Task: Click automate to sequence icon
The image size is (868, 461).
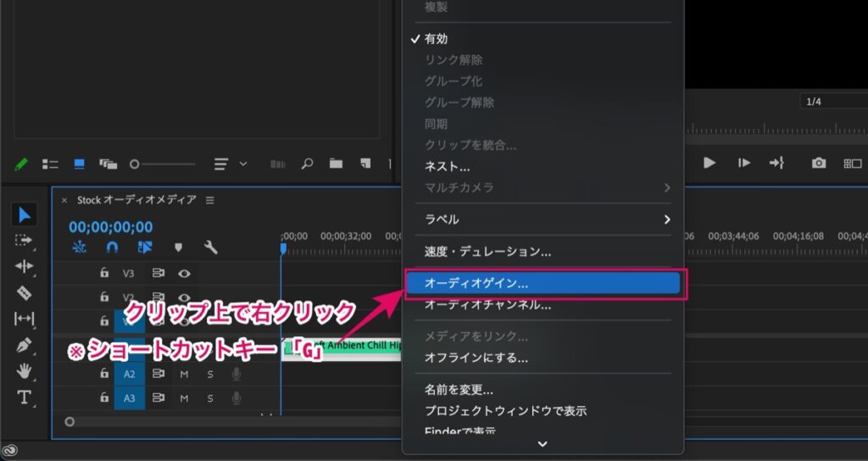Action: (277, 164)
